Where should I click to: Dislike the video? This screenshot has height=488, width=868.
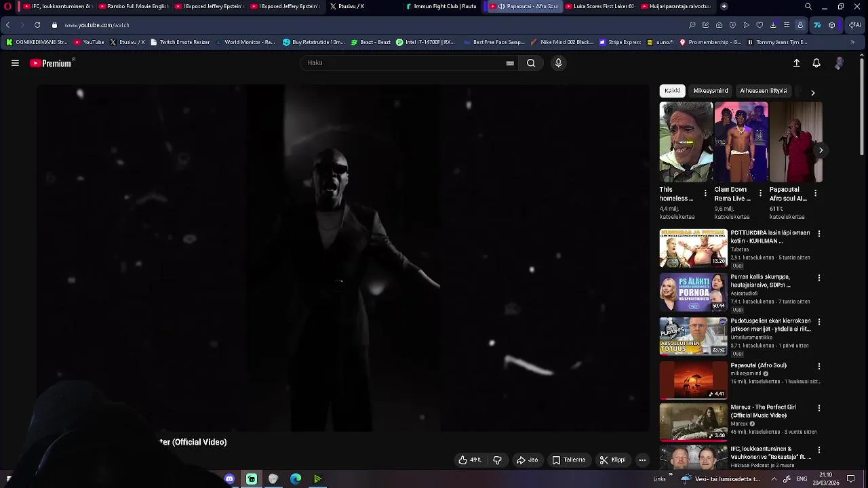[497, 460]
